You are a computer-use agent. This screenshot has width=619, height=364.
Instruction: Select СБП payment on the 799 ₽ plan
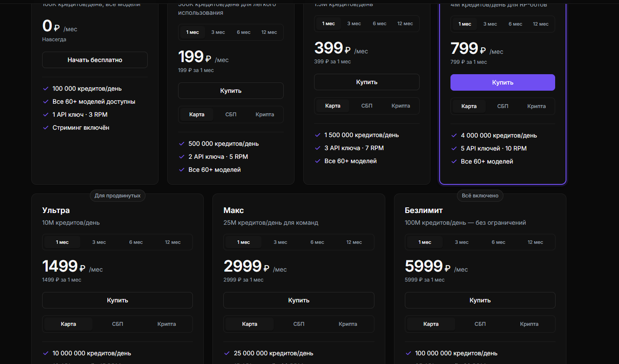pyautogui.click(x=503, y=106)
